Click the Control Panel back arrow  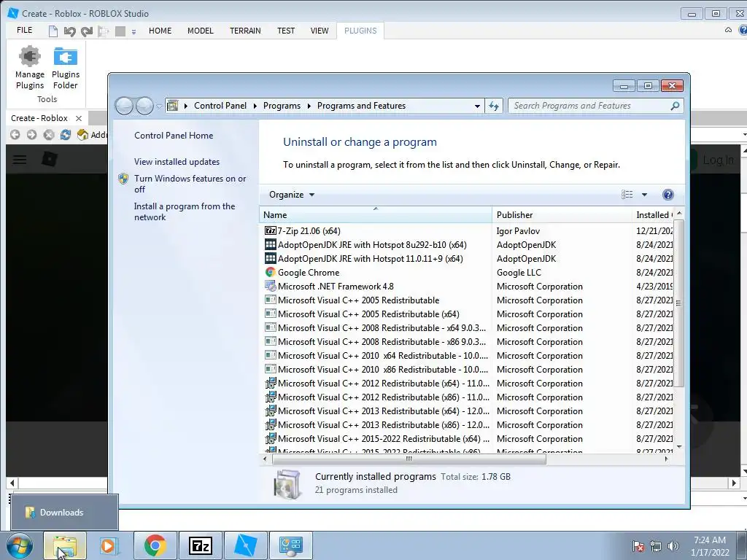point(124,106)
